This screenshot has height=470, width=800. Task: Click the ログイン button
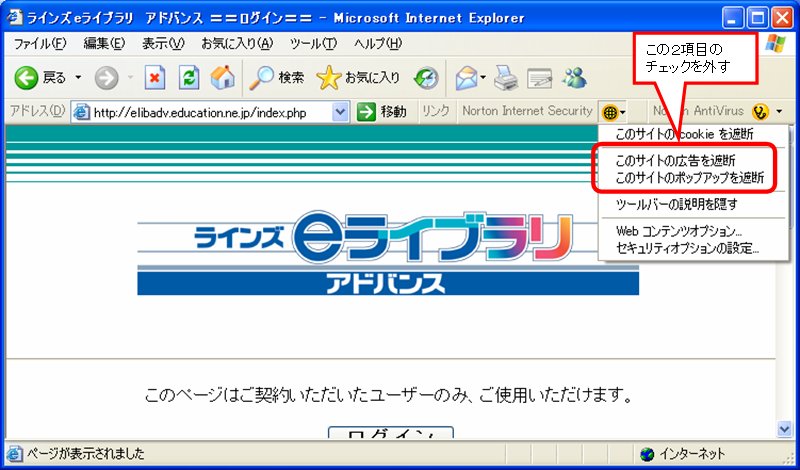[x=390, y=433]
